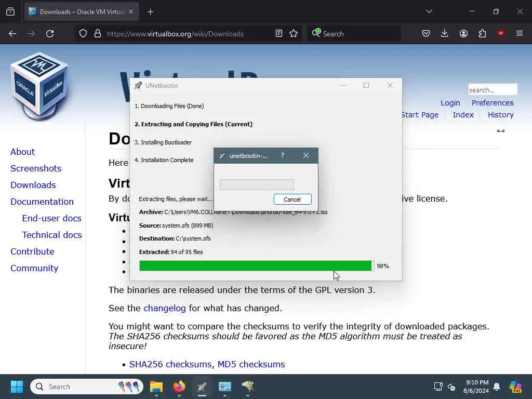Open the Login link
The width and height of the screenshot is (532, 399).
450,103
